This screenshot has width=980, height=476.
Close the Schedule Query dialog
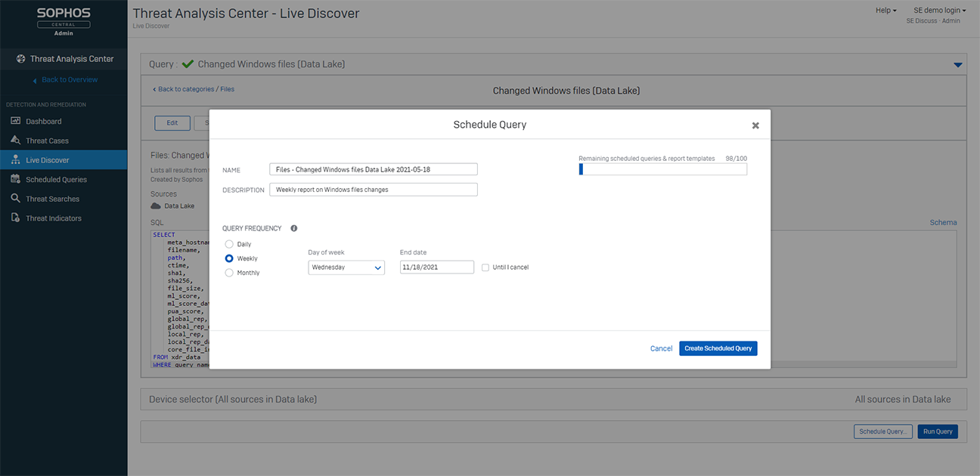pyautogui.click(x=755, y=126)
